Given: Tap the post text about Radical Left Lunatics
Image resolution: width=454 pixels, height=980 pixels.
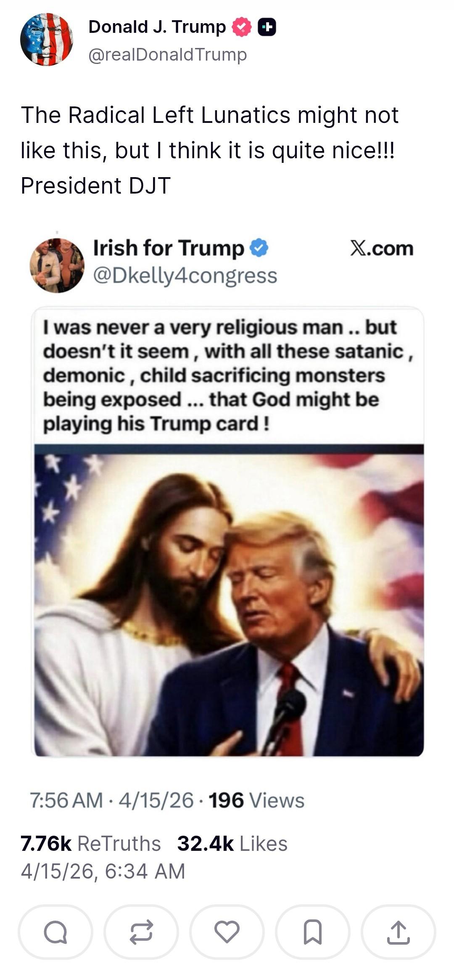Looking at the screenshot, I should click(x=209, y=150).
